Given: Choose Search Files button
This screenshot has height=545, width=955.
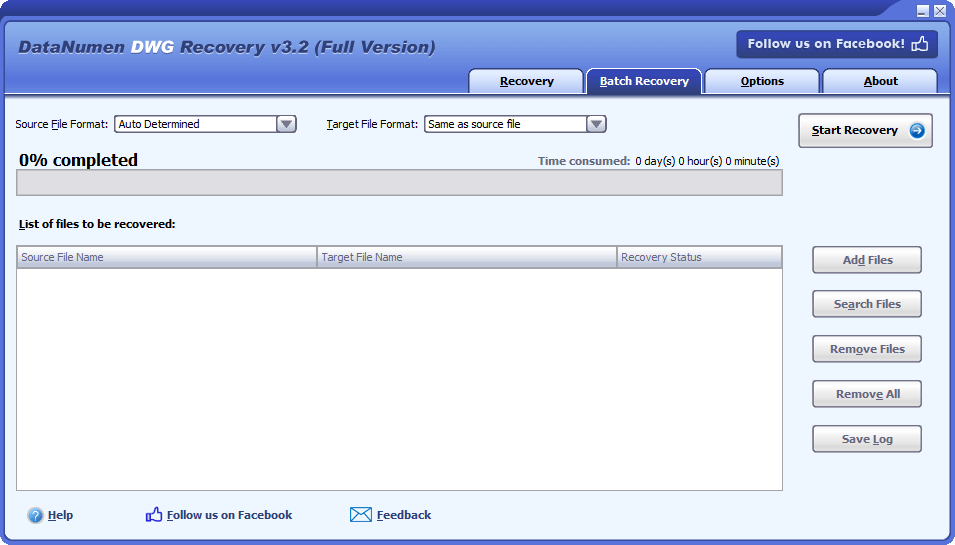Looking at the screenshot, I should click(867, 304).
